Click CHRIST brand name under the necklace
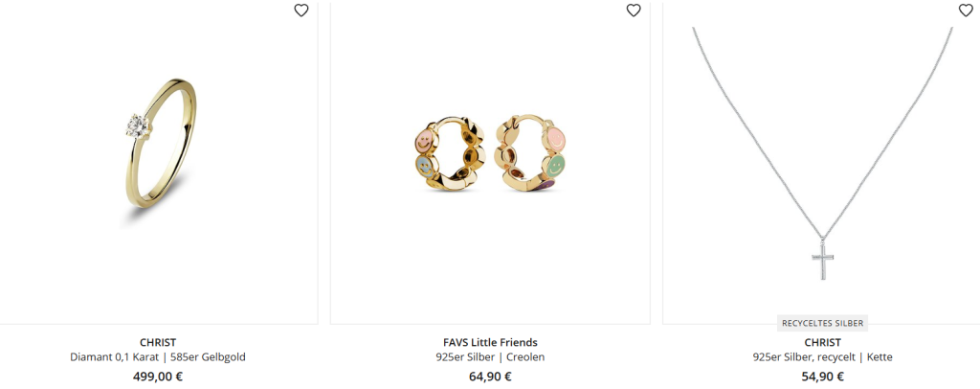This screenshot has width=980, height=389. point(822,342)
